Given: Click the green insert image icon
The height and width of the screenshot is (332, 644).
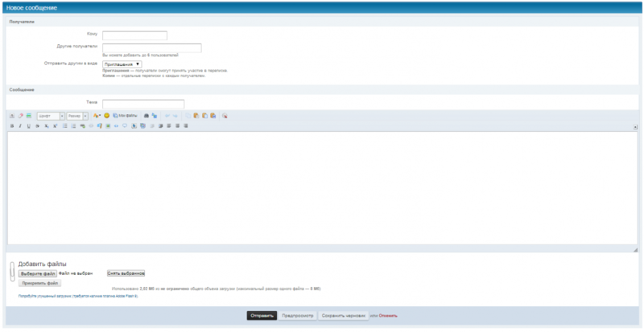Looking at the screenshot, I should tap(108, 126).
